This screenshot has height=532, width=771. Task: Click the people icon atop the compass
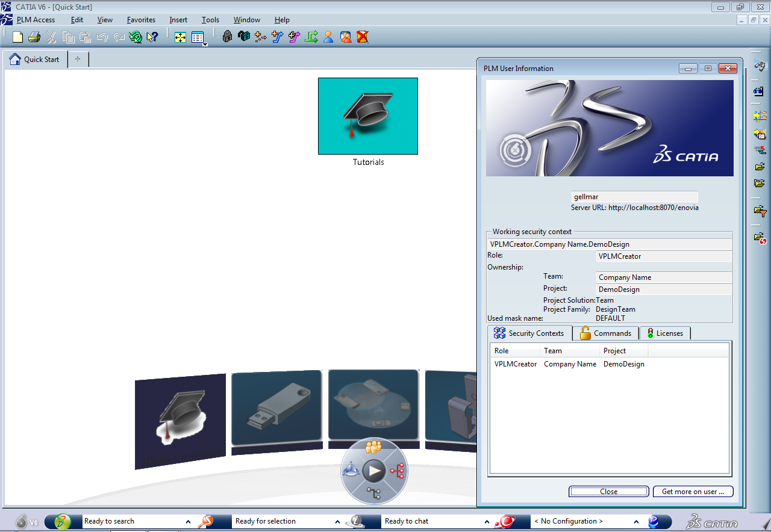click(374, 447)
